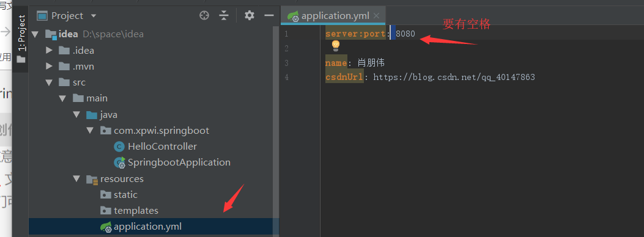Click line number 2 in gutter
644x237 pixels.
pyautogui.click(x=286, y=49)
